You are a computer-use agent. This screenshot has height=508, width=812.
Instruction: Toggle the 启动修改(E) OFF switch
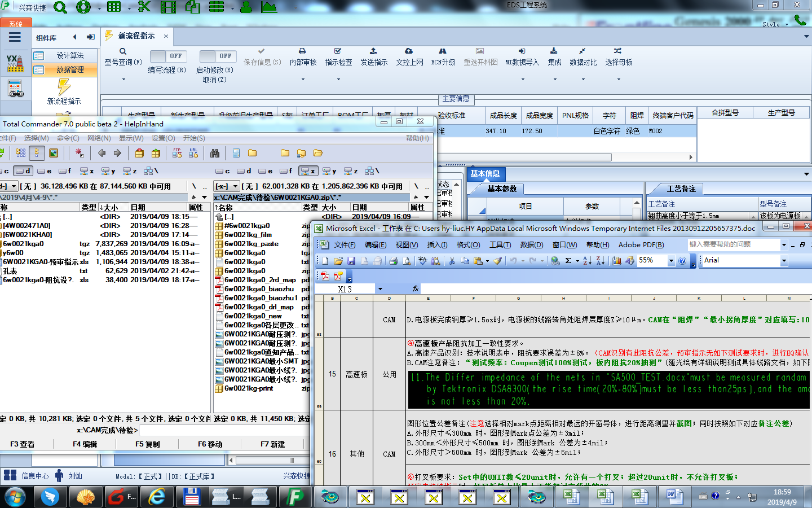click(x=217, y=56)
